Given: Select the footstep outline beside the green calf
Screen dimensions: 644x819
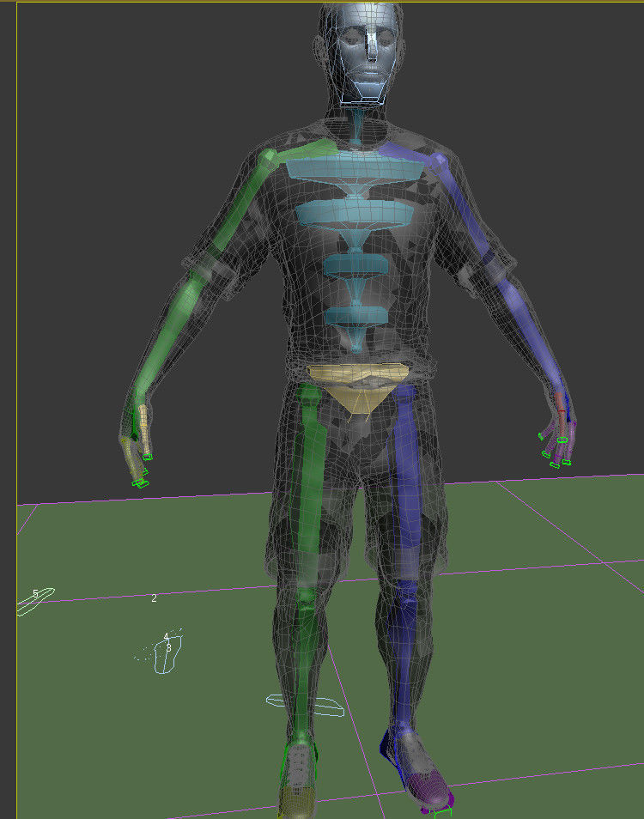Looking at the screenshot, I should pyautogui.click(x=306, y=705).
